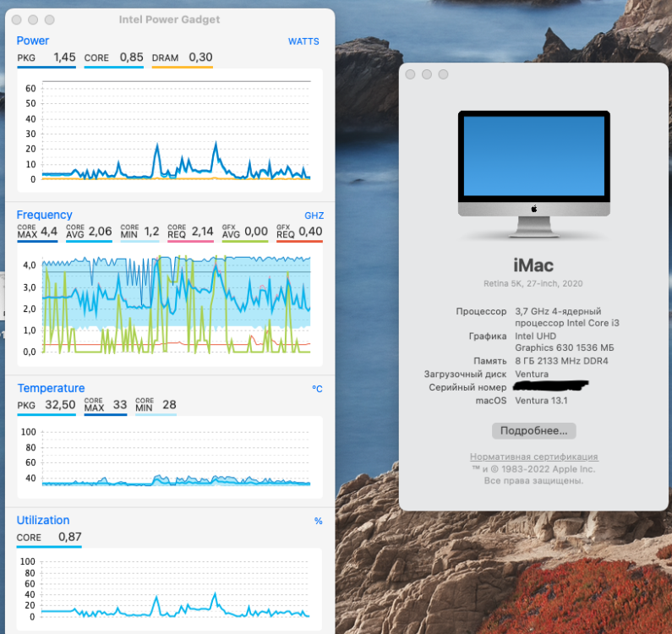Minimize the About This Mac window

coord(426,74)
